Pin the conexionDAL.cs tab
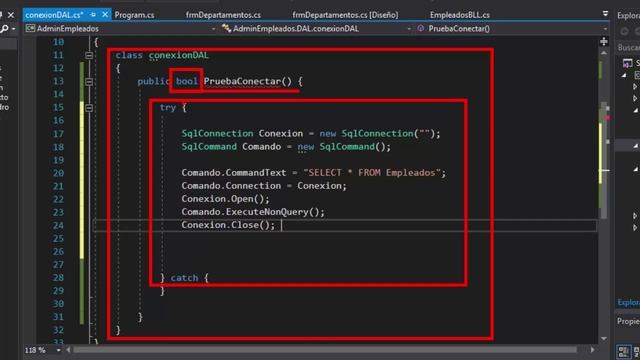This screenshot has height=360, width=640. coord(93,15)
